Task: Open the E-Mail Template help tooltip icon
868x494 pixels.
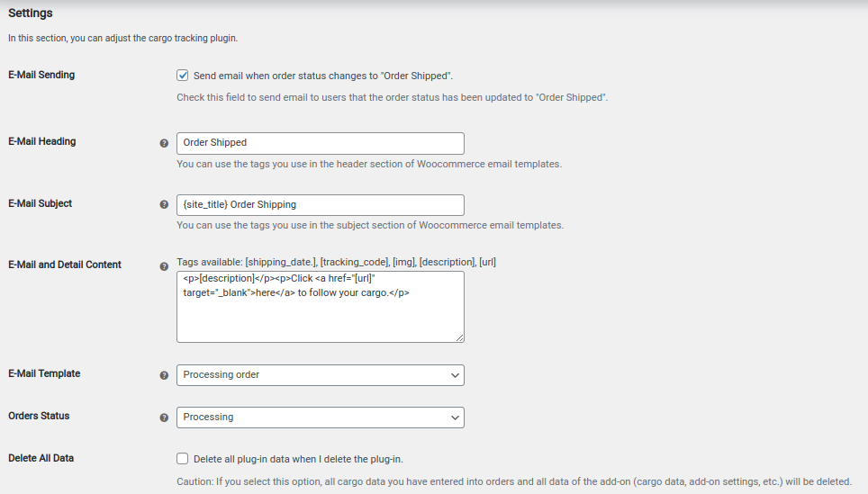Action: coord(164,375)
